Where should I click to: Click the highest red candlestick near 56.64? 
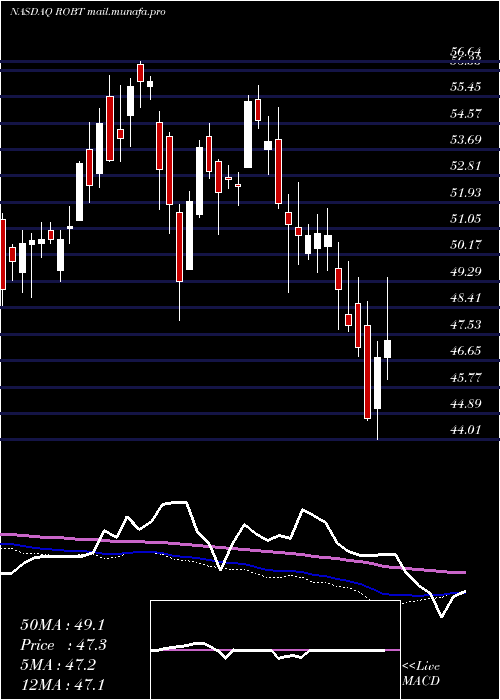click(x=140, y=73)
